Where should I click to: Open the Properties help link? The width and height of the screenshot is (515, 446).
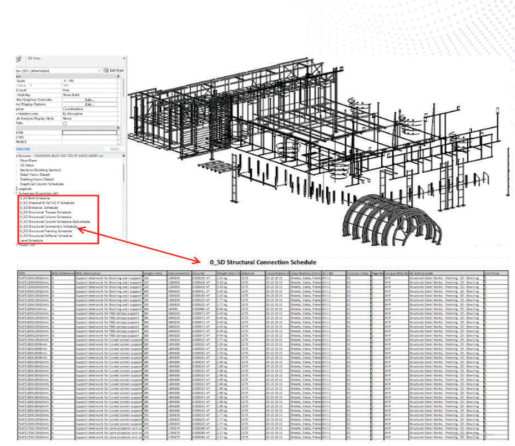[x=23, y=149]
